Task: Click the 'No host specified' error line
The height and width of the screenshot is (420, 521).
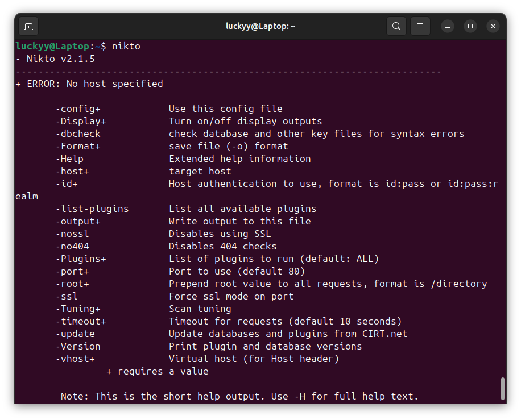Action: pos(94,84)
